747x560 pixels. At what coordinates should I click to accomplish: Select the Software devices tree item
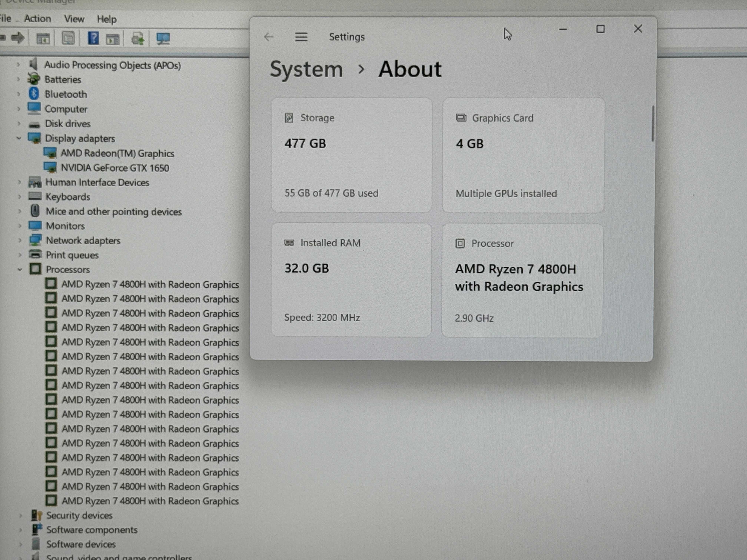pyautogui.click(x=81, y=544)
